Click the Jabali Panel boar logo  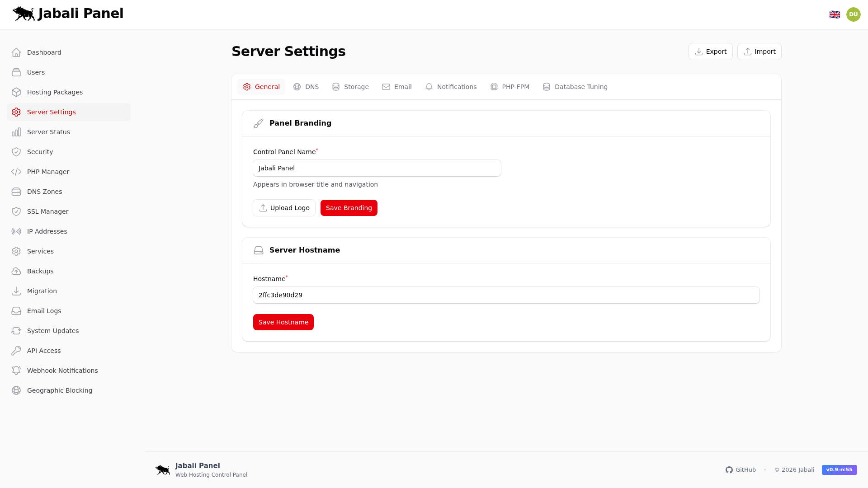point(24,14)
